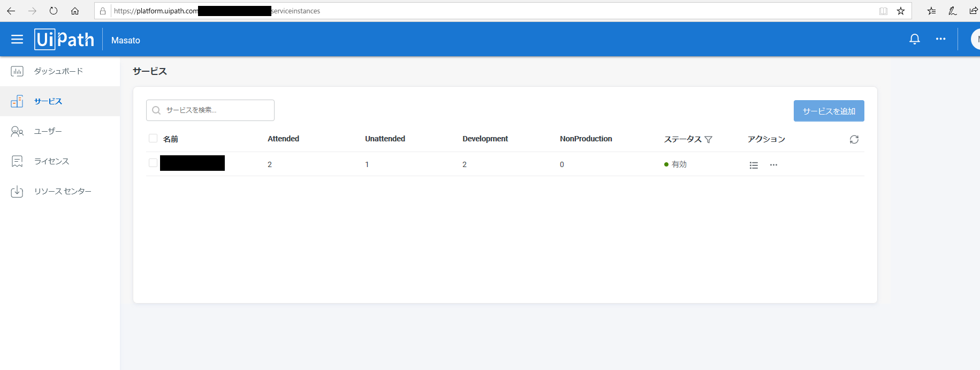This screenshot has height=370, width=980.
Task: Open the redacted service name link
Action: 192,163
